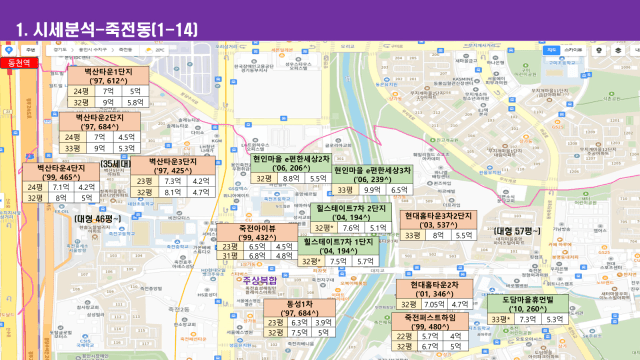Click the 벽산타운3단지 table header
This screenshot has width=640, height=360.
coord(173,166)
